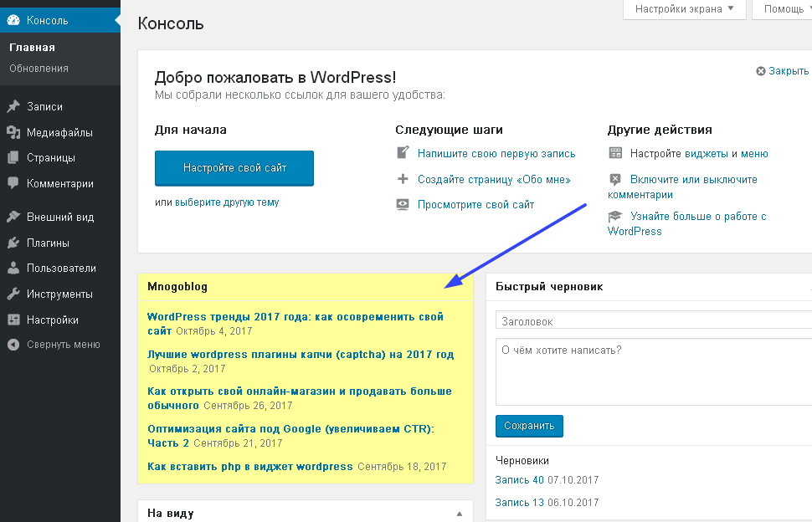The image size is (812, 522).
Task: Select Обновления submenu item
Action: click(39, 69)
